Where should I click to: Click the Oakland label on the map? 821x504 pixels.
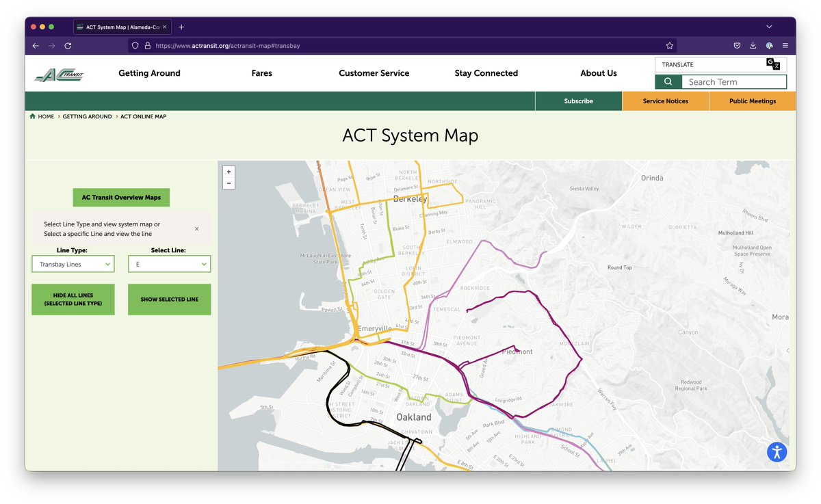[414, 417]
